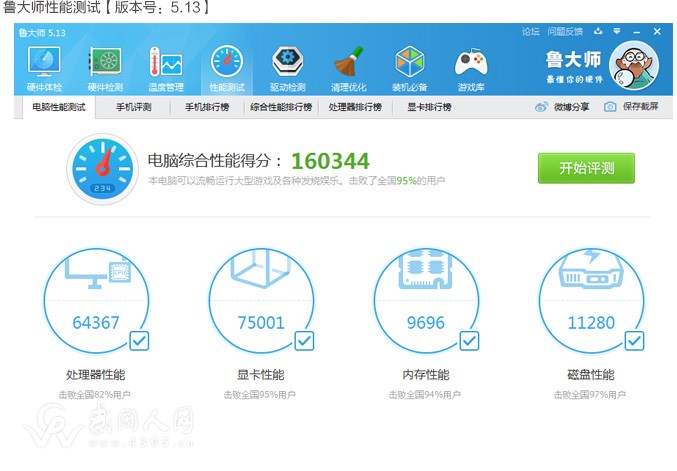Switch to the 手机评测 tab

[x=133, y=107]
